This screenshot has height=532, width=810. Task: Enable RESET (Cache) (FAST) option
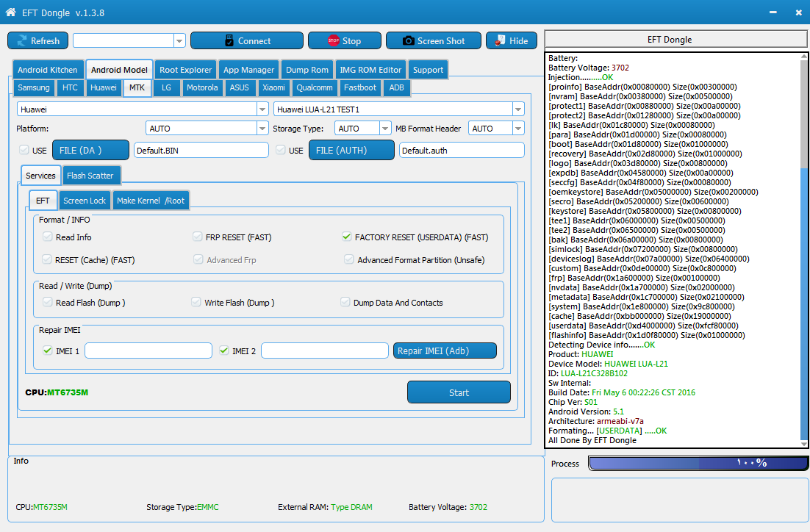click(47, 259)
